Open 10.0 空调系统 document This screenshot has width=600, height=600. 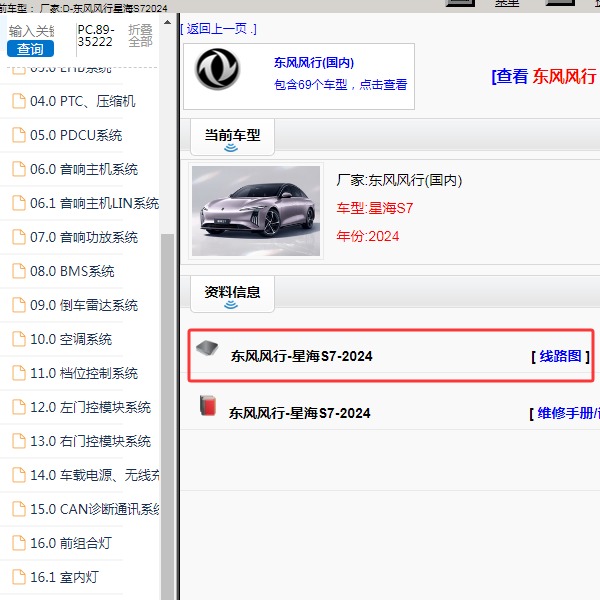coord(71,339)
